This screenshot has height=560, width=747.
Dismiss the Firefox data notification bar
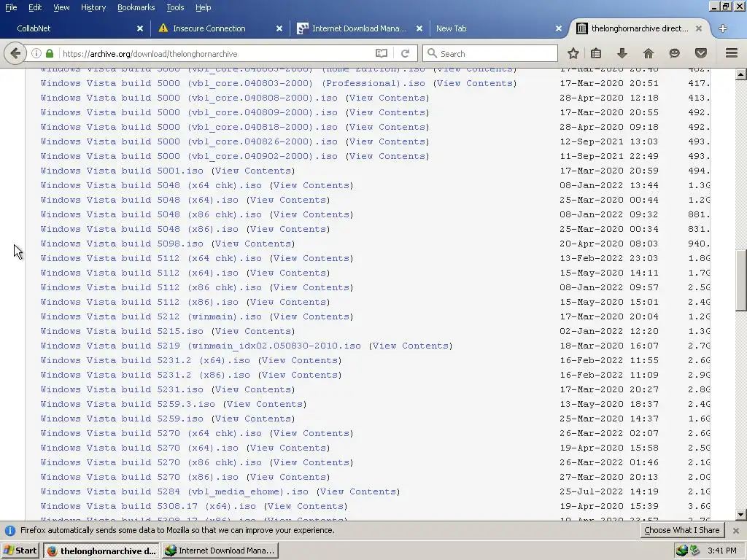tap(736, 531)
